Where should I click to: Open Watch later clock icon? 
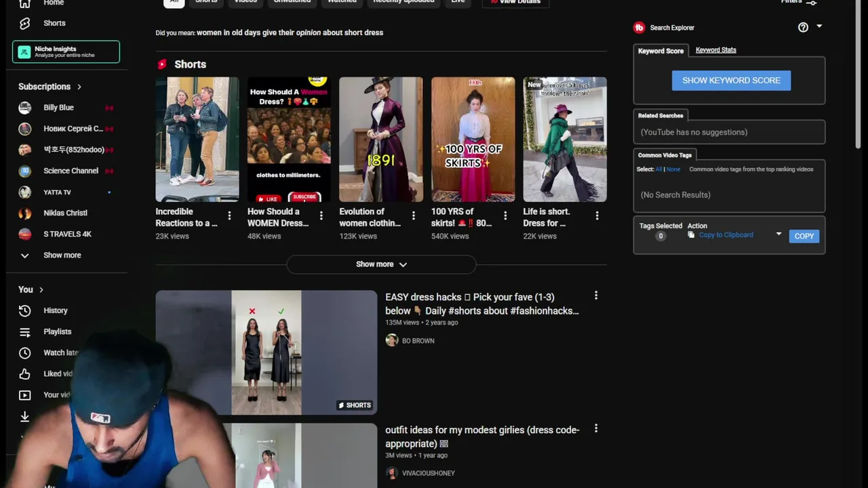25,353
